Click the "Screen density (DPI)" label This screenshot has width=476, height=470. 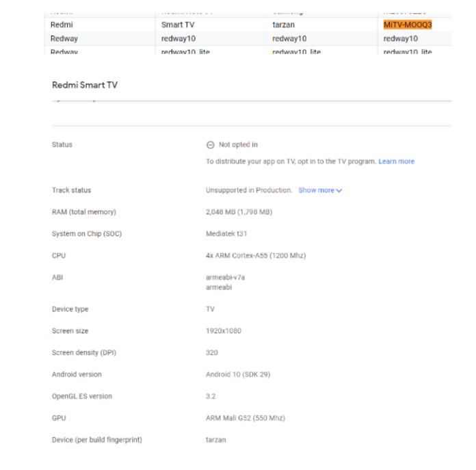pyautogui.click(x=85, y=353)
